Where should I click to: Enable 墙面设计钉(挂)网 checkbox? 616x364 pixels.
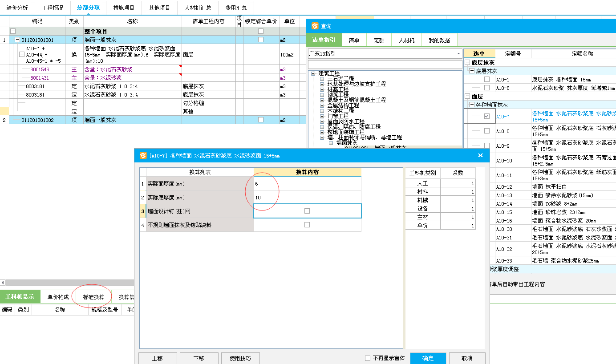click(307, 211)
